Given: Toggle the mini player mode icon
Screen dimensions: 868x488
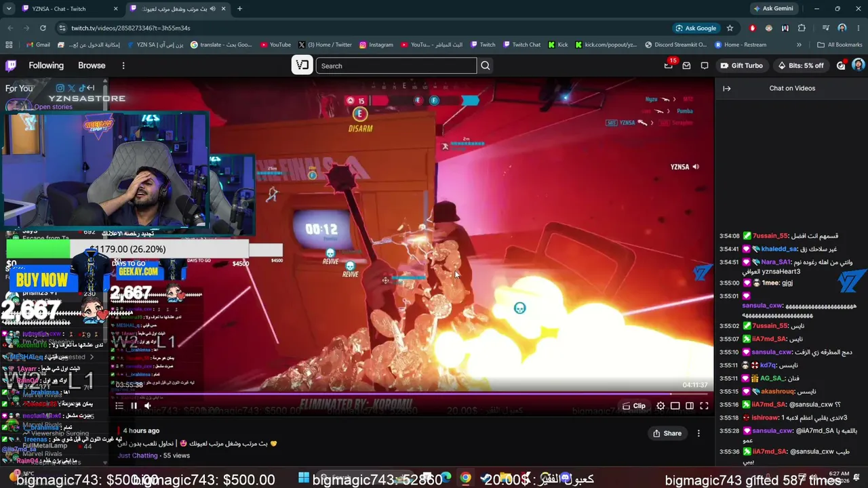Looking at the screenshot, I should click(x=675, y=406).
